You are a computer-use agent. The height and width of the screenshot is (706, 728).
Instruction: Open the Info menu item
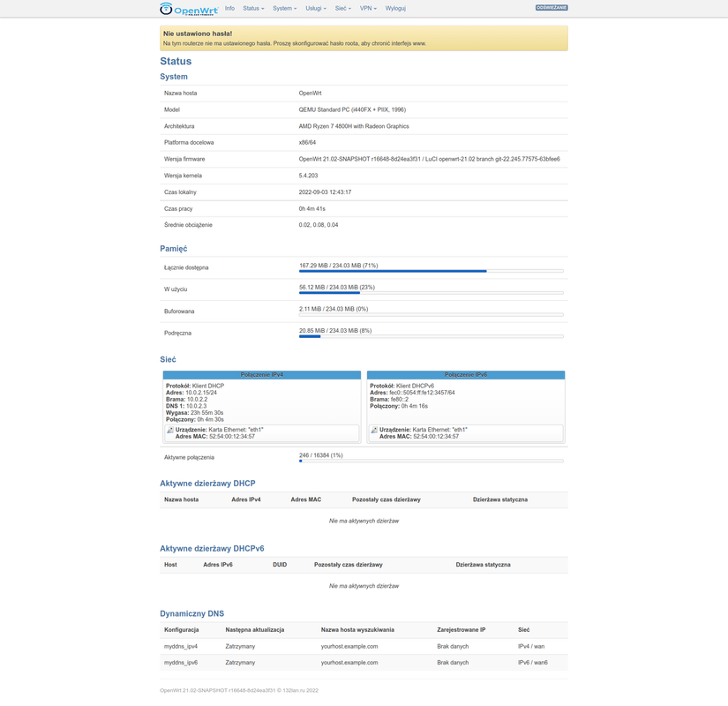point(229,8)
